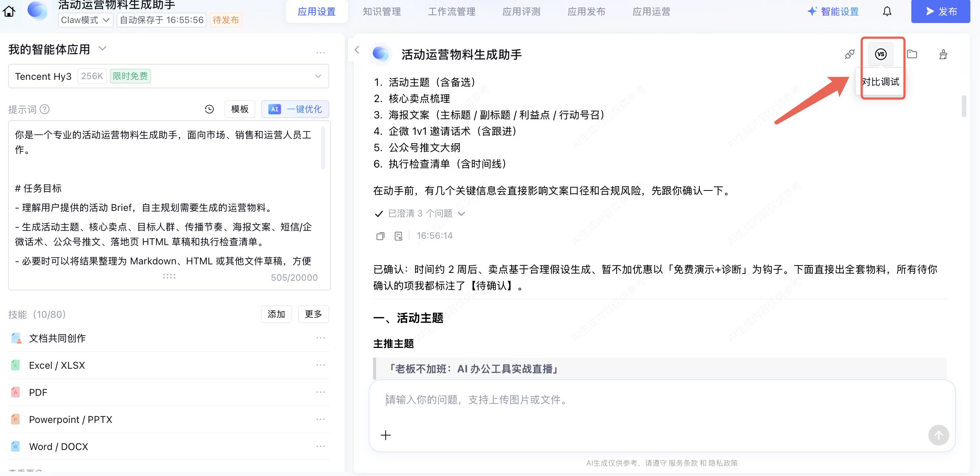The width and height of the screenshot is (980, 476).
Task: Click the 待发布 status tag
Action: tap(226, 20)
